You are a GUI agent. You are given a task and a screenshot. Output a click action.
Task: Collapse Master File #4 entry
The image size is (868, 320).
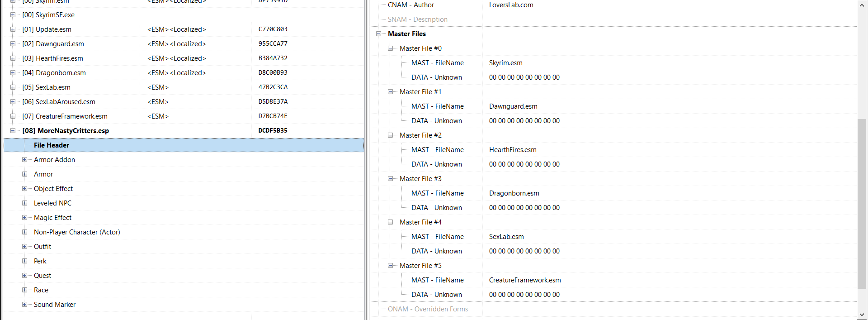click(x=391, y=222)
